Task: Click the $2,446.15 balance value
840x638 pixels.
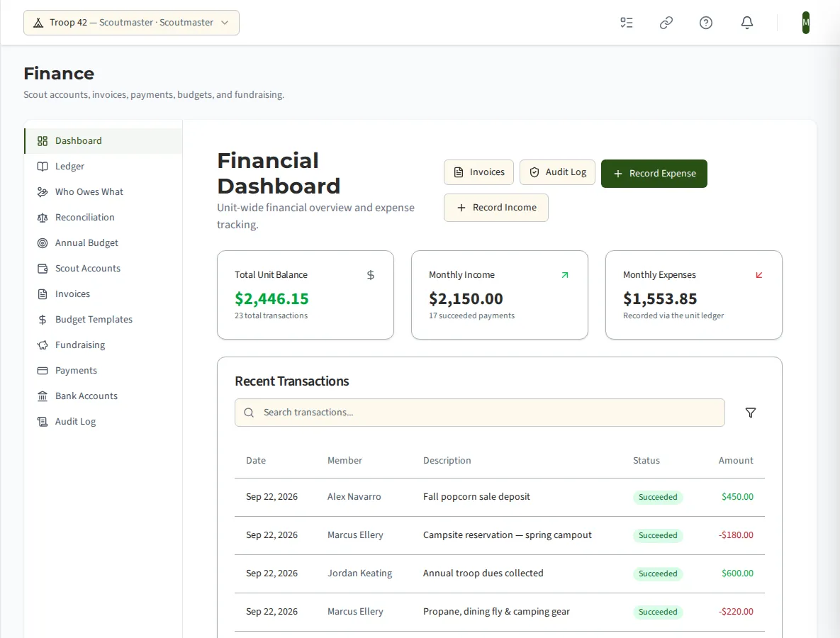Action: pyautogui.click(x=271, y=299)
